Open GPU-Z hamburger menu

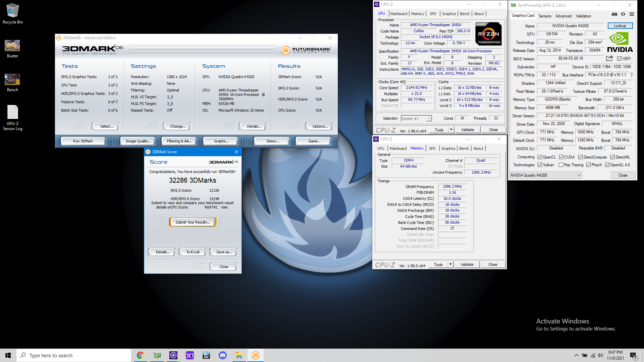click(632, 14)
